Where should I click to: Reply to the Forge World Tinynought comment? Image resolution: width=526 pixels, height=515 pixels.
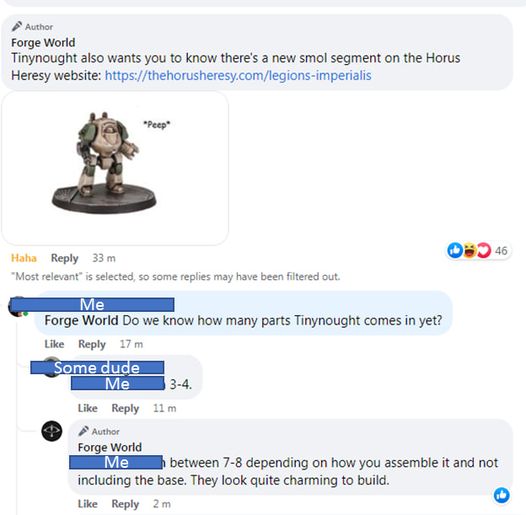(x=64, y=258)
